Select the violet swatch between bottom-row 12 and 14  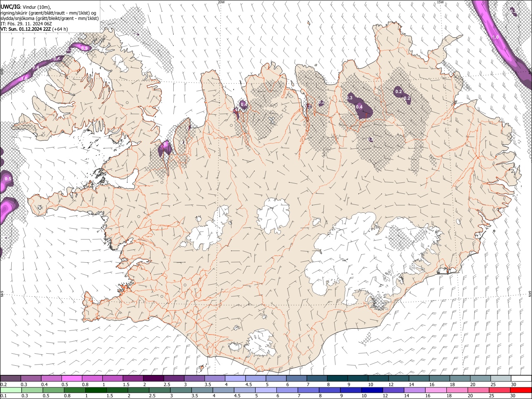point(393,390)
